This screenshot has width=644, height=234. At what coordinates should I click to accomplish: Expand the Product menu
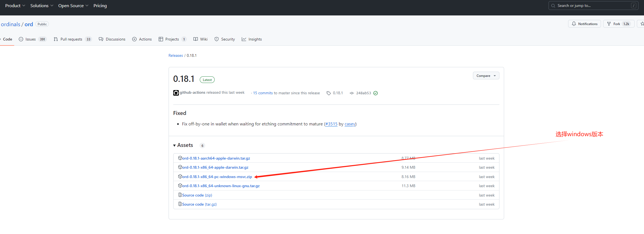(x=15, y=6)
